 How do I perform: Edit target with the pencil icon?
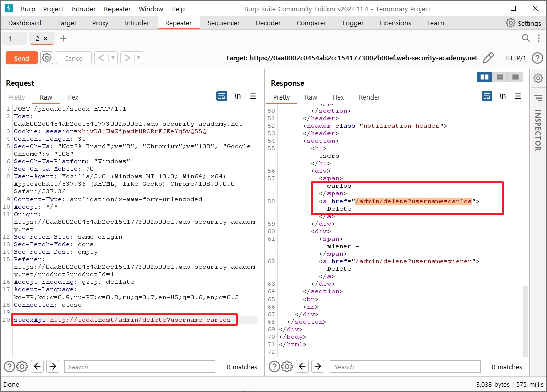[488, 58]
